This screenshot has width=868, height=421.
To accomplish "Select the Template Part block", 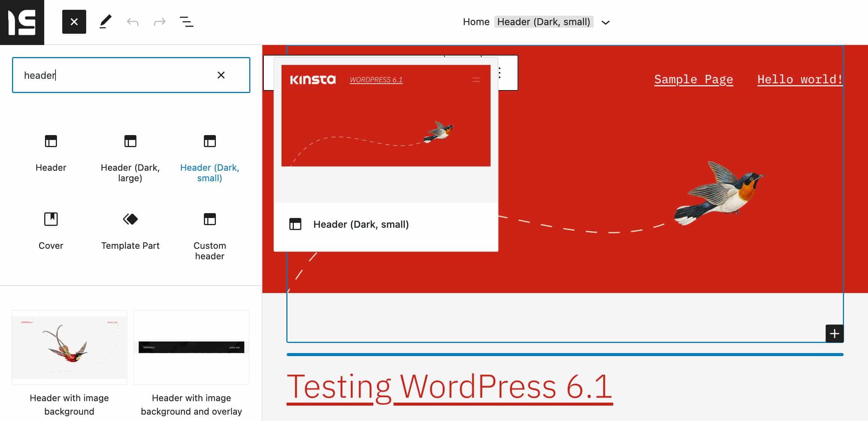I will tap(130, 230).
